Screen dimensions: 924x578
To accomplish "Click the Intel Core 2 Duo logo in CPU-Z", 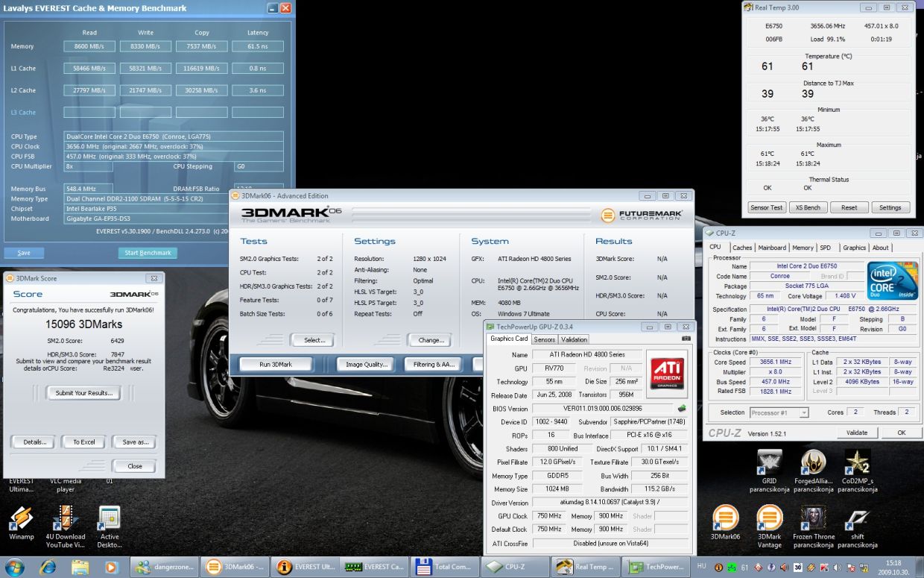I will [x=893, y=280].
